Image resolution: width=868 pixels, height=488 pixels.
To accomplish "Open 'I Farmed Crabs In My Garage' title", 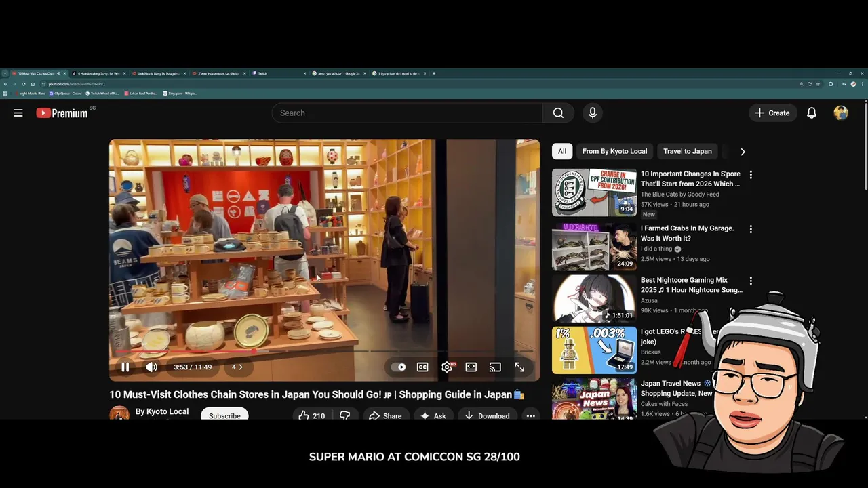I will tap(688, 233).
